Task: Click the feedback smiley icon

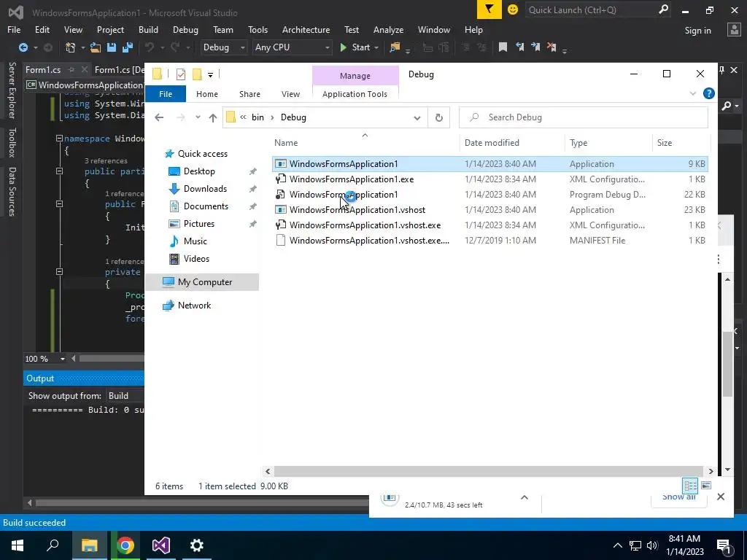Action: 513,9
